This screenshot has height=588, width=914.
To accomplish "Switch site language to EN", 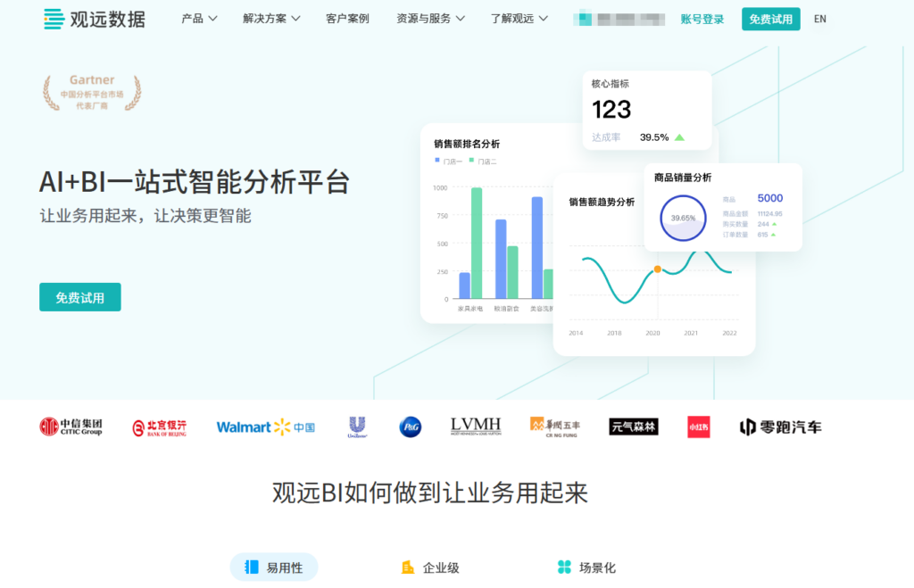I will (819, 18).
